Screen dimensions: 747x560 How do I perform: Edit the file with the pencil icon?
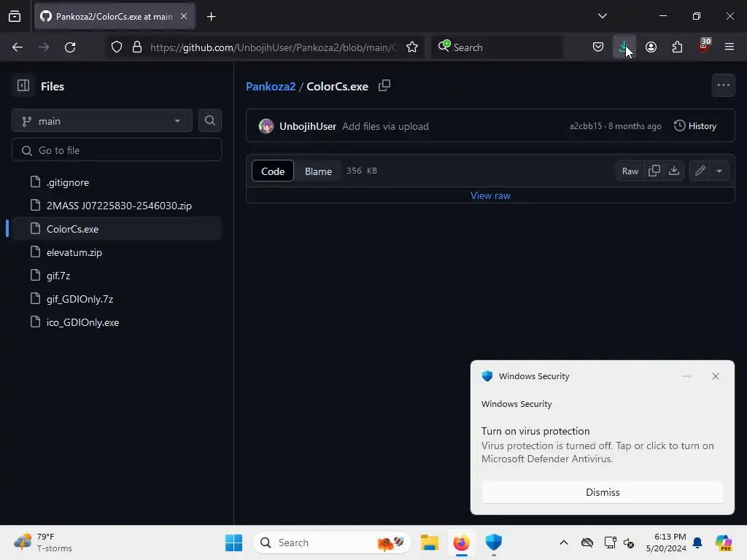(x=700, y=171)
